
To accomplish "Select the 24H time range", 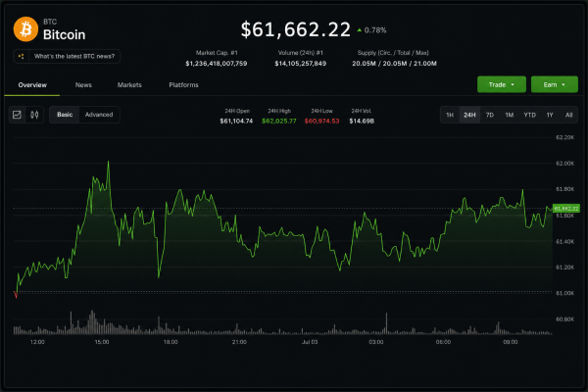I will pyautogui.click(x=469, y=115).
